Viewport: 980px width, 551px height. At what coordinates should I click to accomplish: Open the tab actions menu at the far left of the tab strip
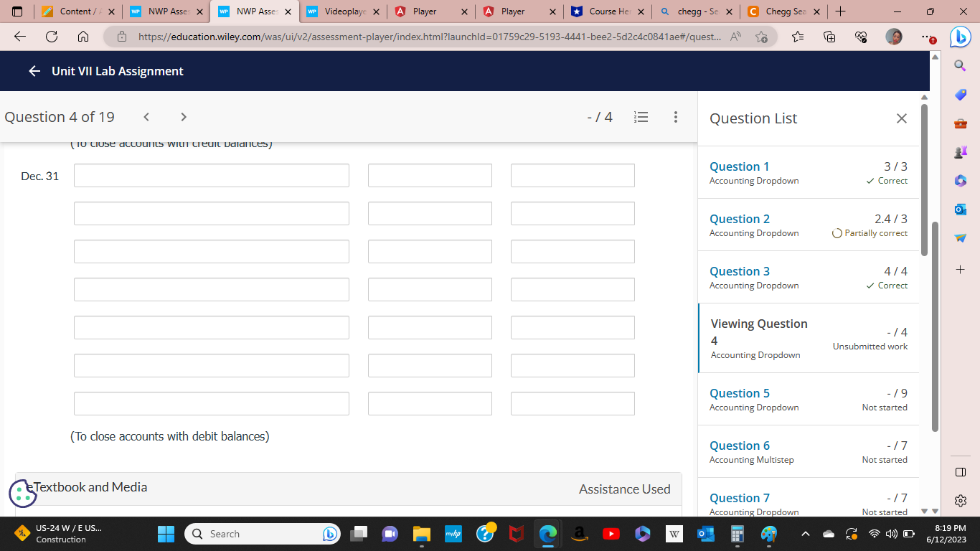(18, 11)
